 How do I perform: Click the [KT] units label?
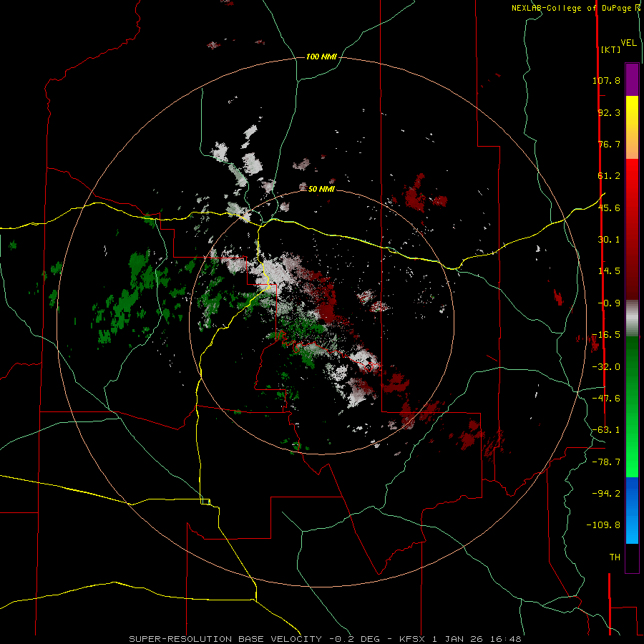click(x=610, y=49)
